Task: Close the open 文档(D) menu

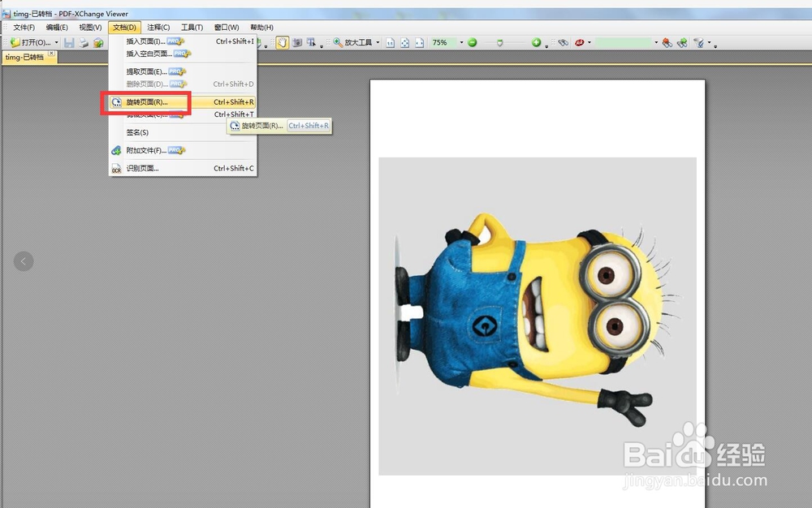Action: pos(124,28)
